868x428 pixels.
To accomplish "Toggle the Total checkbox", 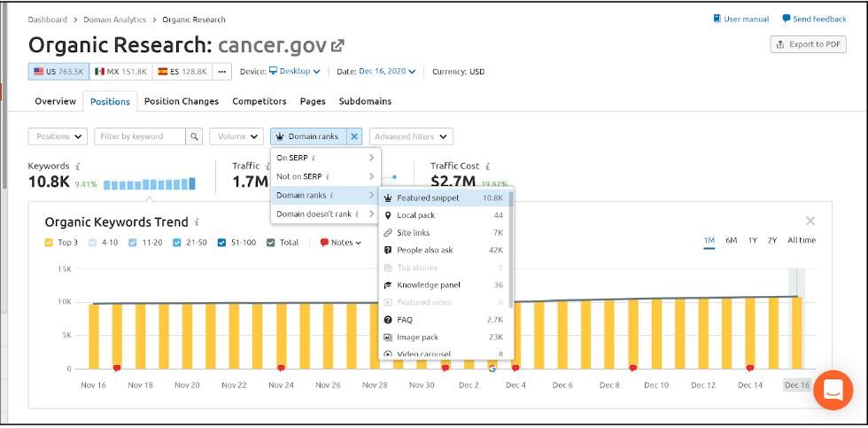I will coord(271,243).
